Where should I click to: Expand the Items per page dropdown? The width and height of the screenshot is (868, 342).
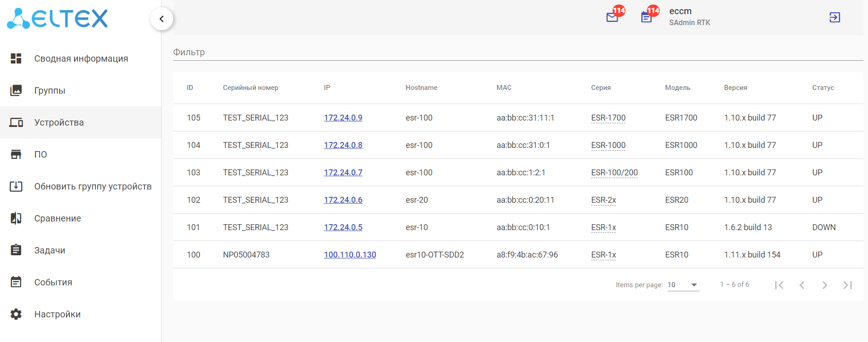coord(683,285)
